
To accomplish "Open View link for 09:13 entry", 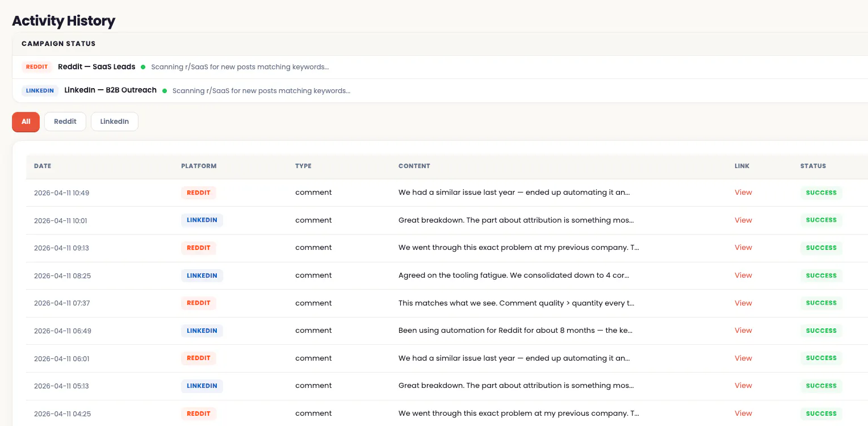I will coord(743,248).
